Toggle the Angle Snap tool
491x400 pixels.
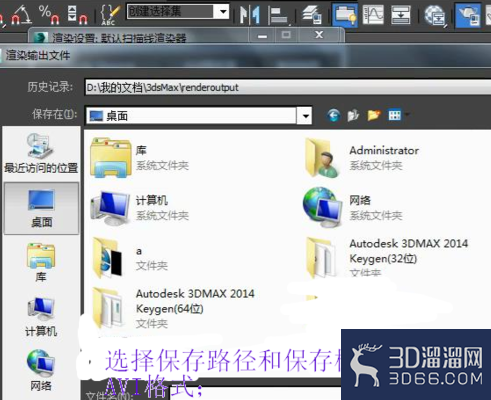pos(21,14)
